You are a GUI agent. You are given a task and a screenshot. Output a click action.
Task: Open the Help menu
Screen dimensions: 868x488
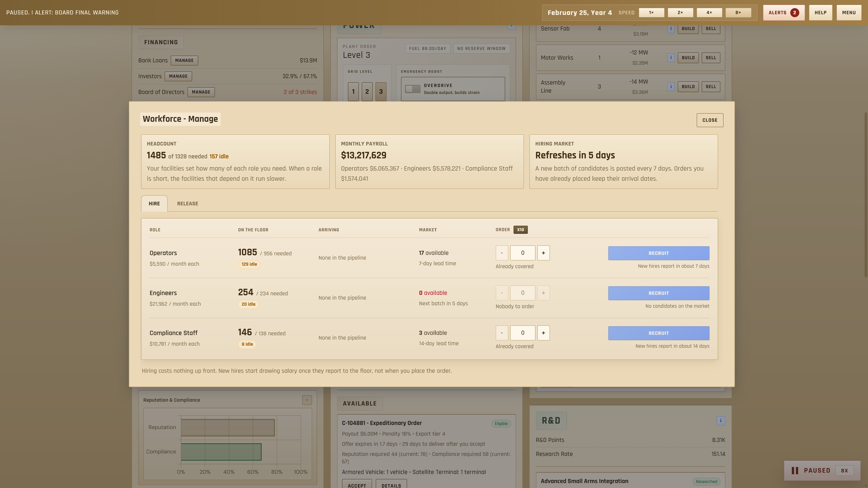[x=821, y=12]
